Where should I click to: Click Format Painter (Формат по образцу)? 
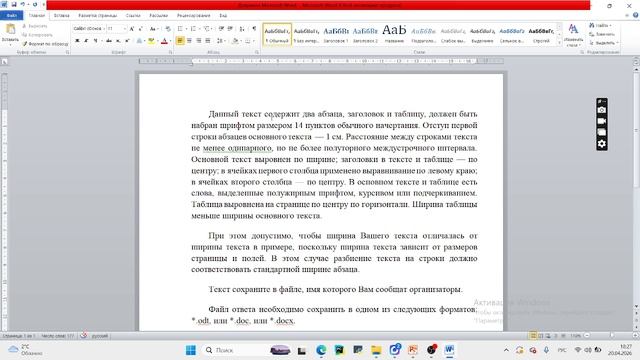coord(45,43)
